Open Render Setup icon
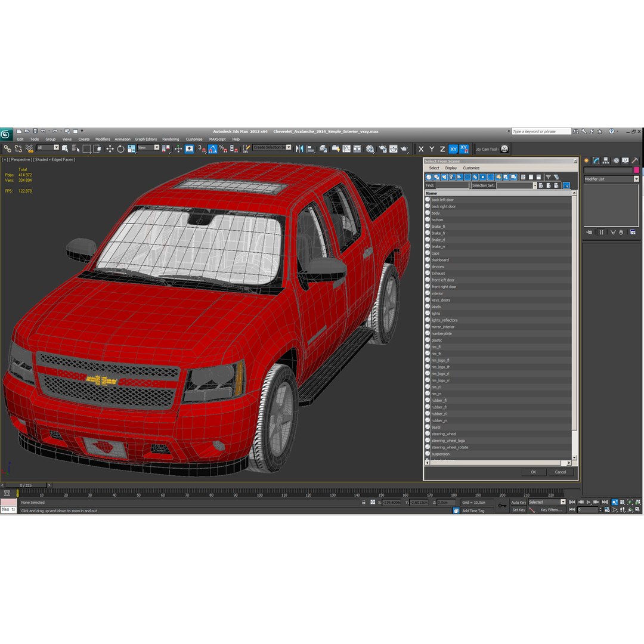The image size is (644, 644). click(x=383, y=148)
